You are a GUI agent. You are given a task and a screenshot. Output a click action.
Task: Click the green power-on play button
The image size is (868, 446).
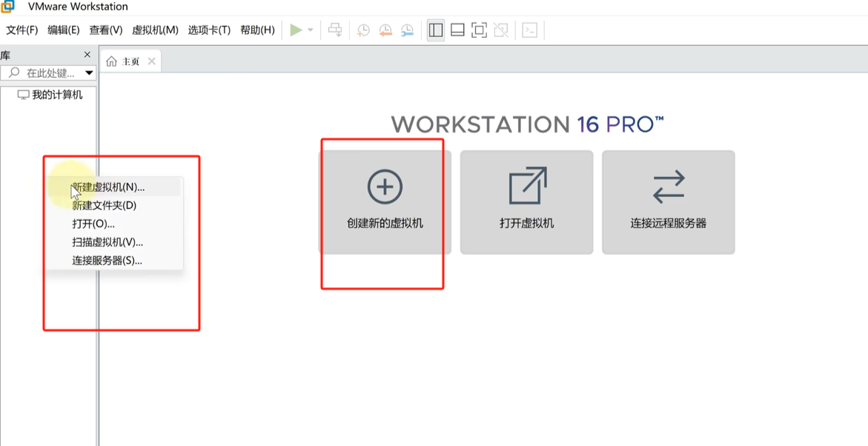(296, 30)
